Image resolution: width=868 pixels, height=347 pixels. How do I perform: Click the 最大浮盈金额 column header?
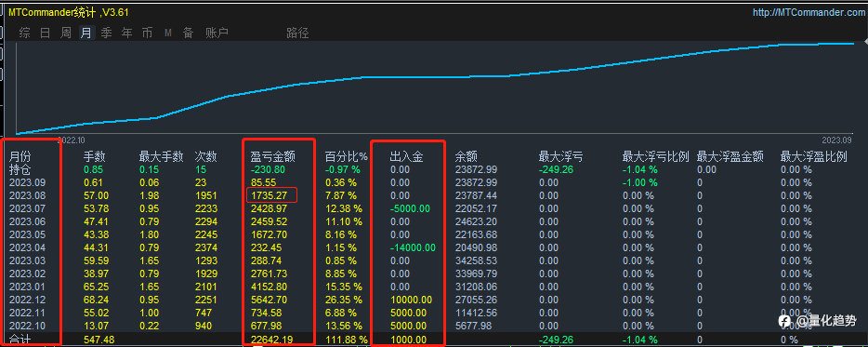coord(730,157)
